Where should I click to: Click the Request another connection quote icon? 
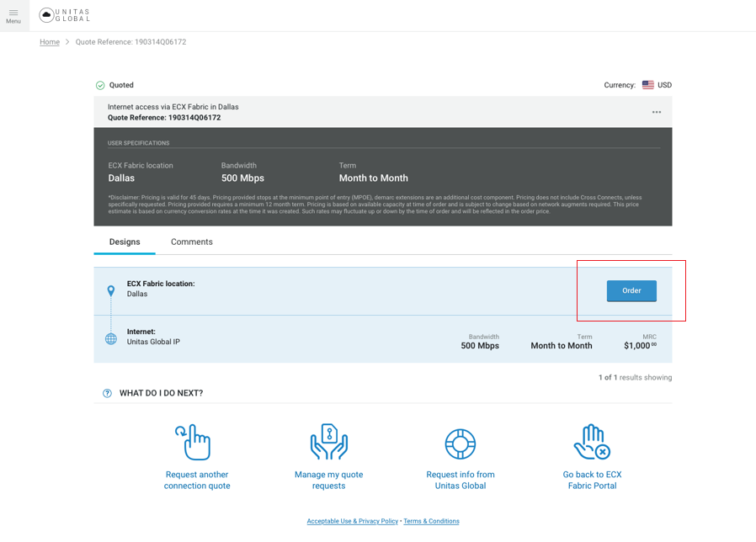tap(193, 442)
